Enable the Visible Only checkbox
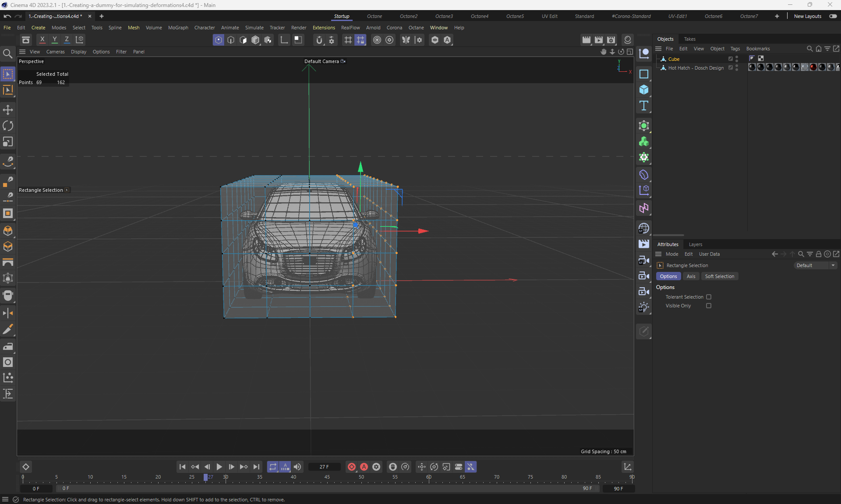Screen dimensions: 841x504 709,306
